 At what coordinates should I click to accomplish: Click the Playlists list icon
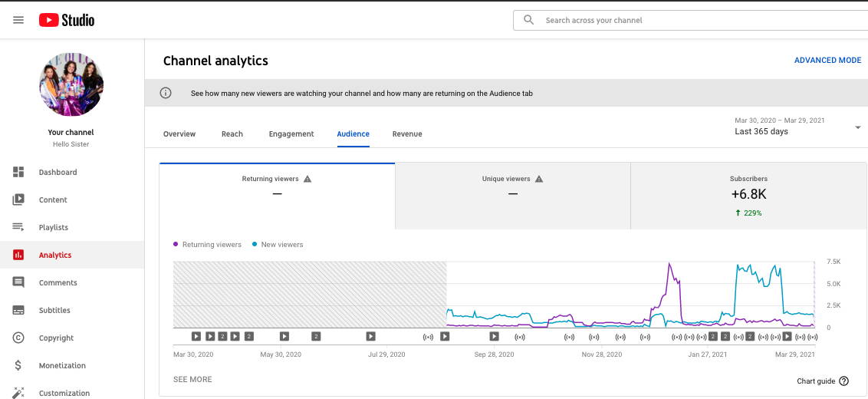18,227
